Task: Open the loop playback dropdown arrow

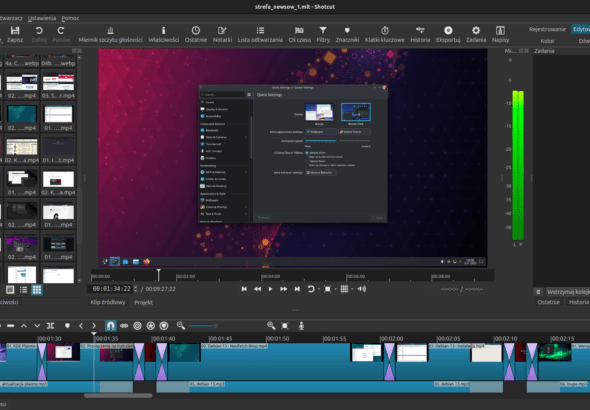Action: (319, 289)
